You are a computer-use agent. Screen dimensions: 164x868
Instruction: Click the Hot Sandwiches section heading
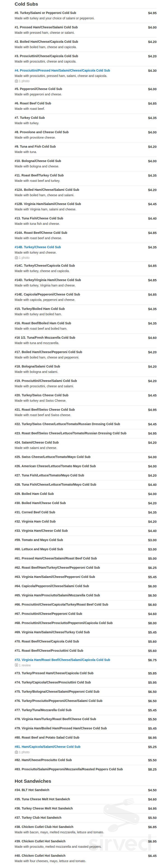(33, 781)
